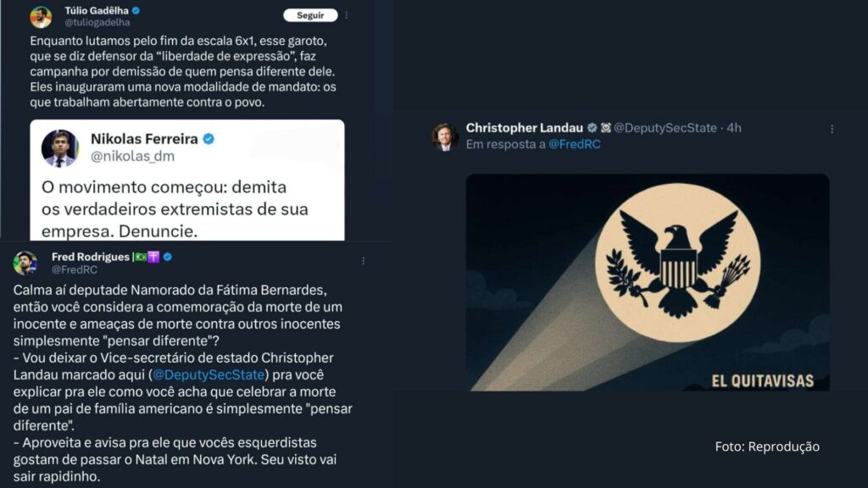Click Túlio Gadêlha's verified badge
Viewport: 868px width, 488px height.
[x=136, y=10]
